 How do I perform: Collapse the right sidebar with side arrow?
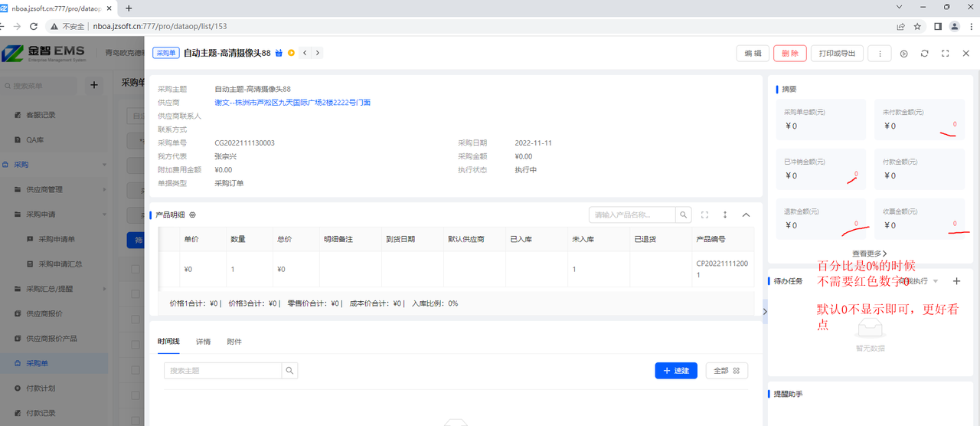click(x=765, y=311)
